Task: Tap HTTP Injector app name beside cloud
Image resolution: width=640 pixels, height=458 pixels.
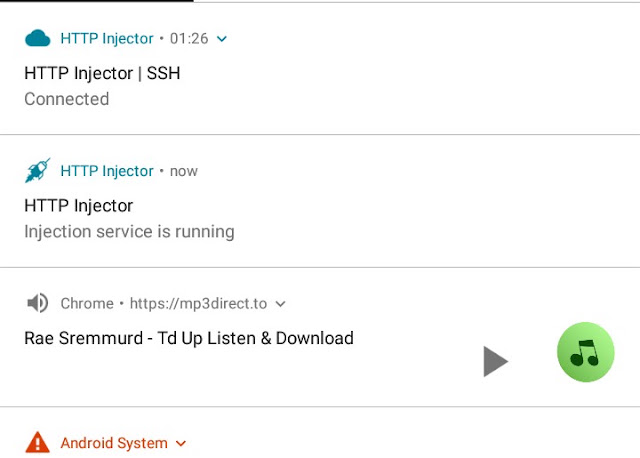Action: point(107,38)
